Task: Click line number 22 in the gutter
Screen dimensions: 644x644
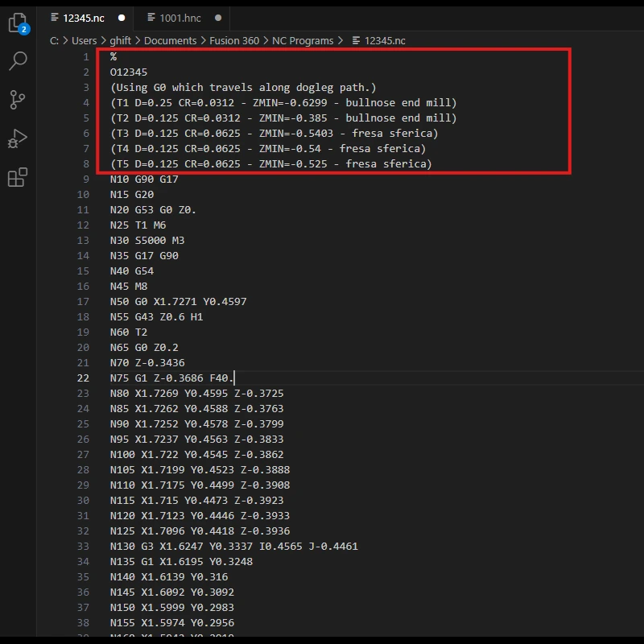Action: click(84, 378)
